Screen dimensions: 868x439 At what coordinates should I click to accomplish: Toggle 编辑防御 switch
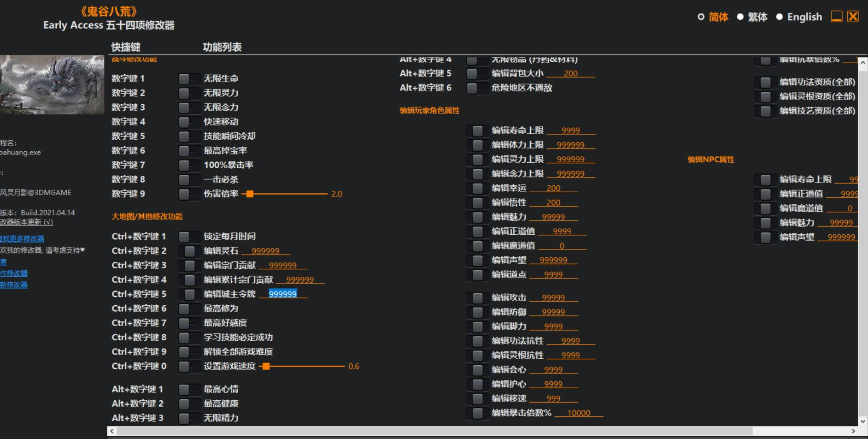click(477, 312)
